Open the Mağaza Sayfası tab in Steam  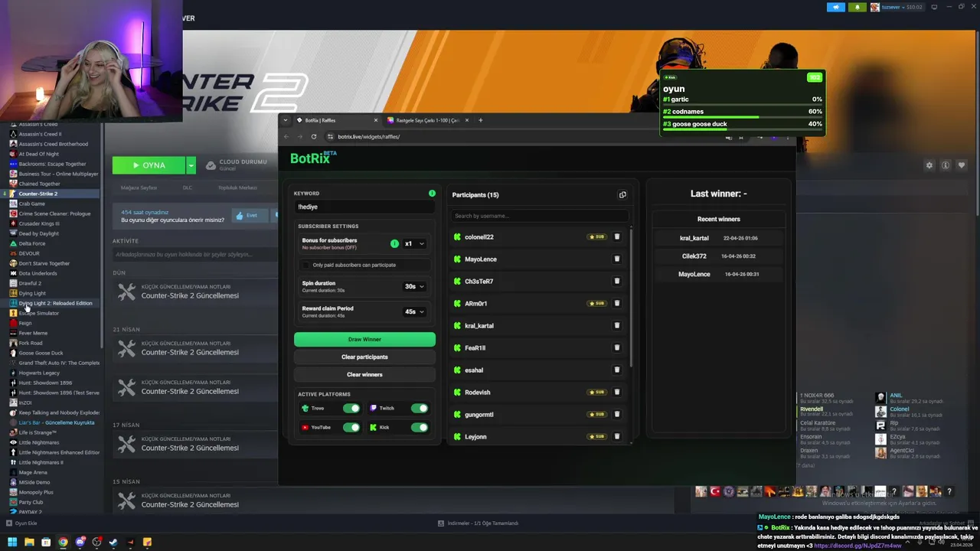pyautogui.click(x=139, y=187)
